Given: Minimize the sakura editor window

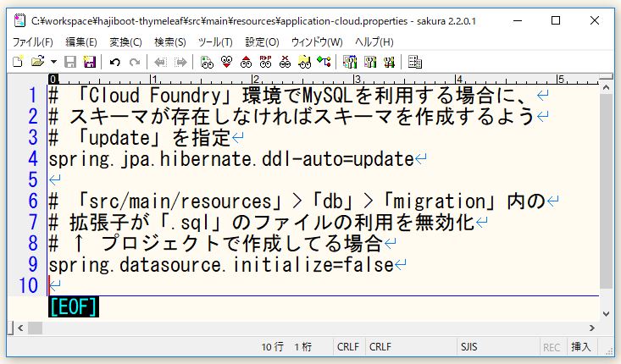Looking at the screenshot, I should pyautogui.click(x=518, y=20).
